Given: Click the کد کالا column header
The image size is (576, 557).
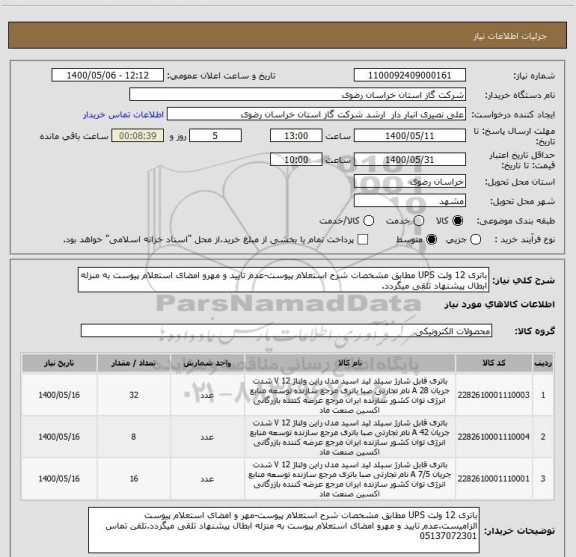Looking at the screenshot, I should [493, 363].
